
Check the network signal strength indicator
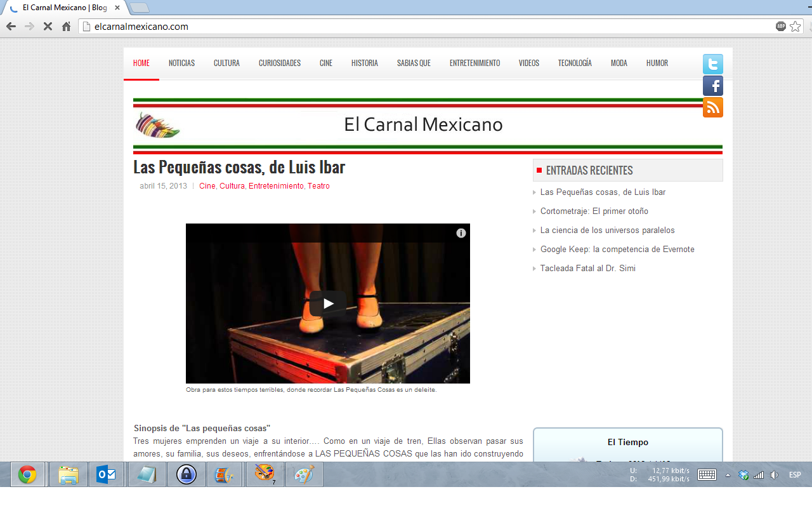point(759,475)
